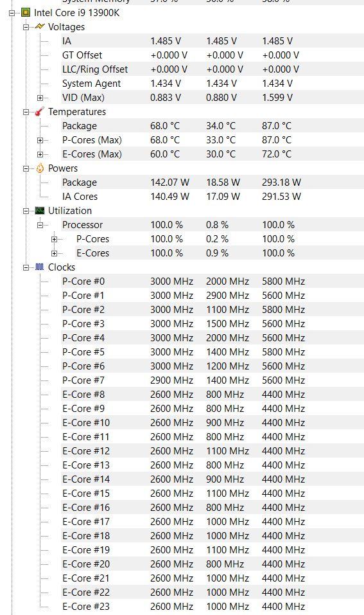Collapse the Voltages section

26,27
